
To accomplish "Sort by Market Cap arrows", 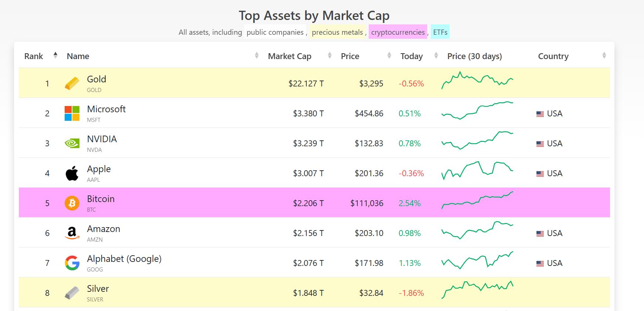I will pyautogui.click(x=330, y=55).
